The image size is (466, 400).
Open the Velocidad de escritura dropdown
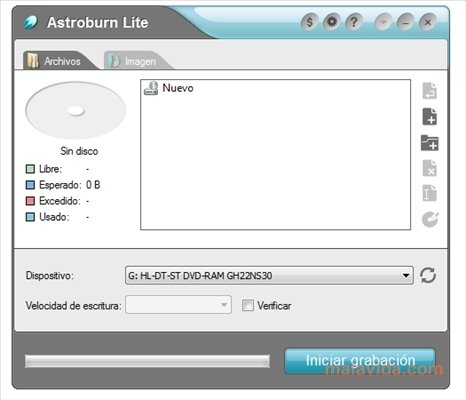pos(178,305)
